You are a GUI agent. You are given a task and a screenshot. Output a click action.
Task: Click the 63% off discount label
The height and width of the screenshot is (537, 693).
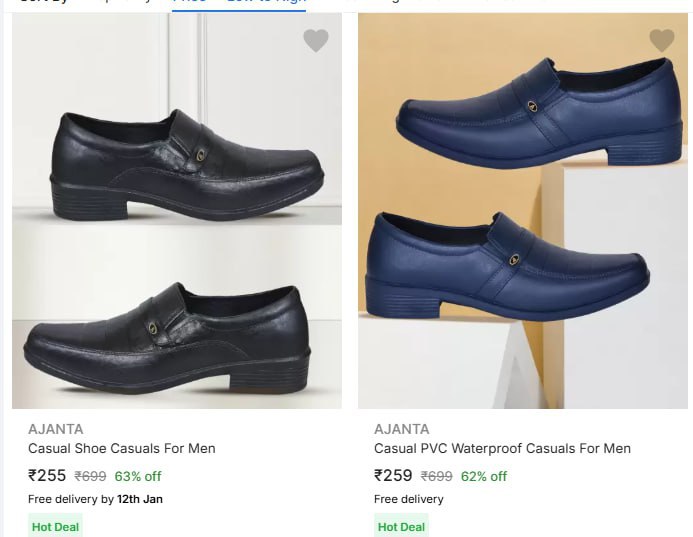(x=138, y=477)
